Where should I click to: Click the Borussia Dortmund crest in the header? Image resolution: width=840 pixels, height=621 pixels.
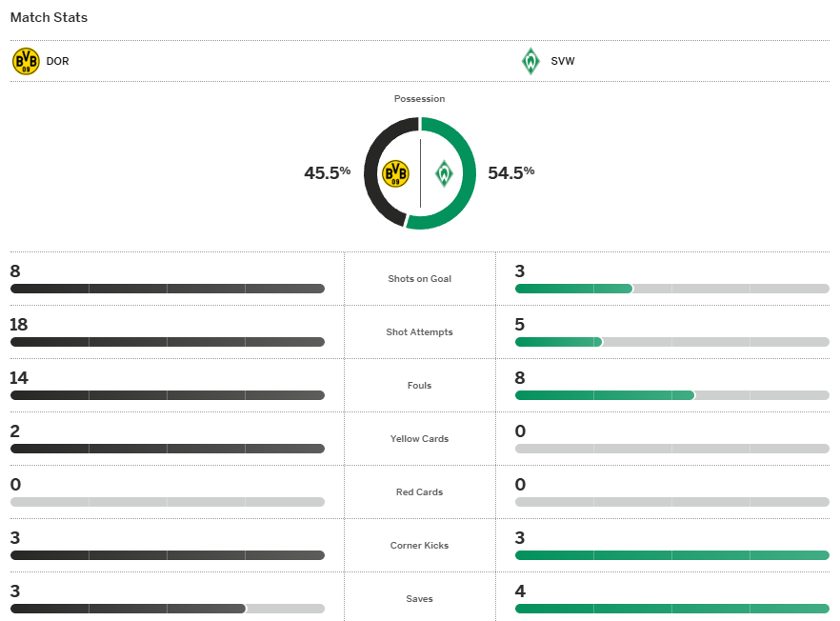[x=26, y=62]
